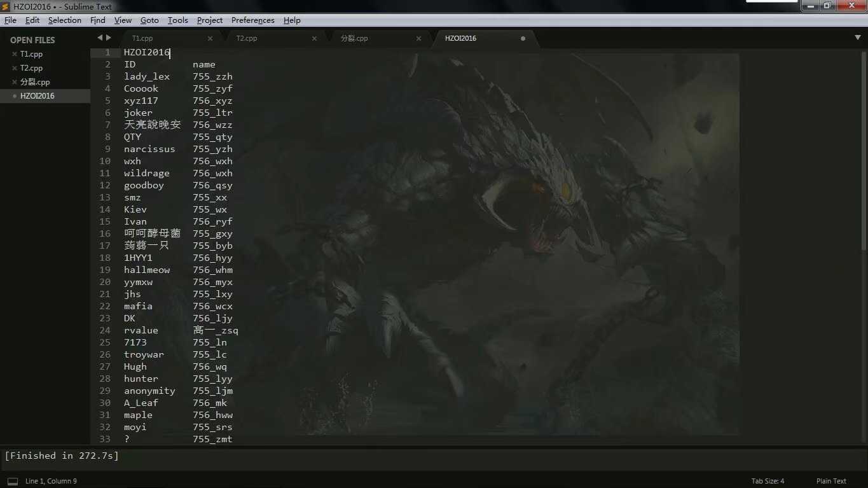Viewport: 868px width, 488px height.
Task: Click the 'narcissus' ID entry
Action: click(149, 149)
